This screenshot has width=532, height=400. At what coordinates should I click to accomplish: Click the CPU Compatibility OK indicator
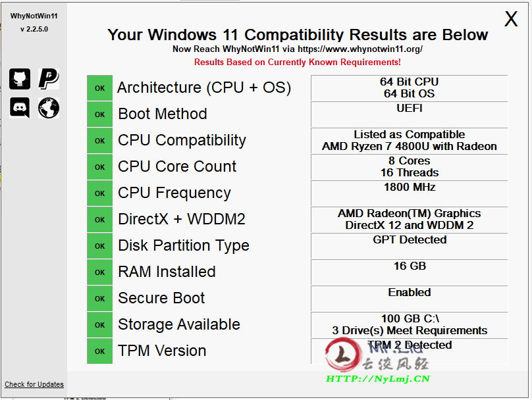coord(100,141)
